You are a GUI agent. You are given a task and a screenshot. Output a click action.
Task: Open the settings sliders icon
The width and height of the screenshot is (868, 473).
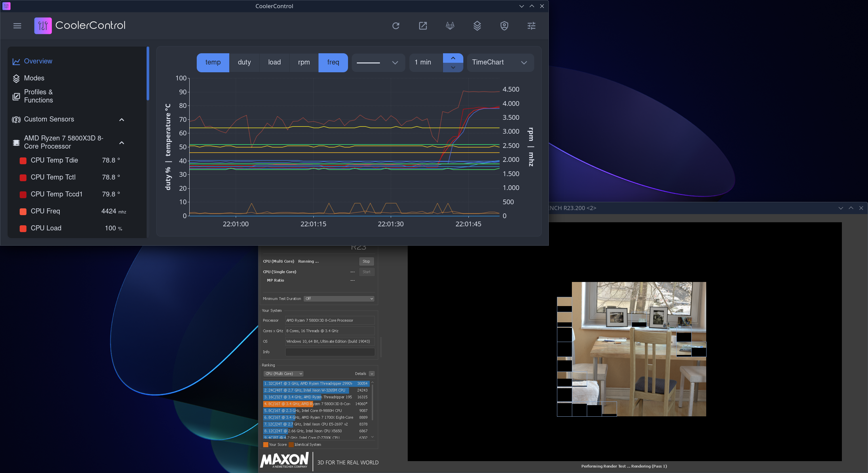[531, 26]
